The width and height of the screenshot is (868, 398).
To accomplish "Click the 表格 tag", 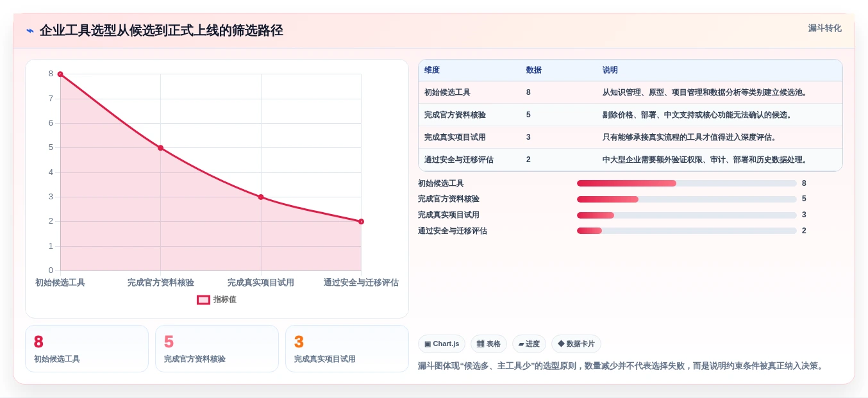I will point(488,344).
